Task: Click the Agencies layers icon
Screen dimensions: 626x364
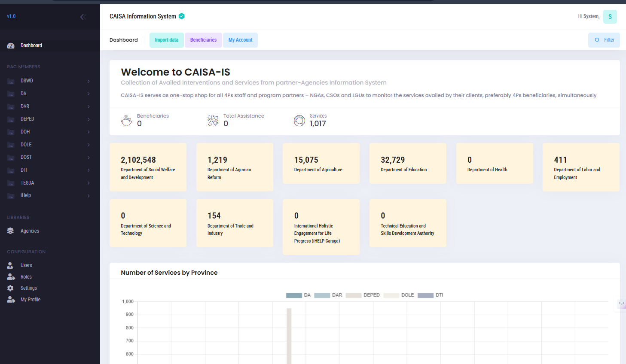Action: [11, 231]
